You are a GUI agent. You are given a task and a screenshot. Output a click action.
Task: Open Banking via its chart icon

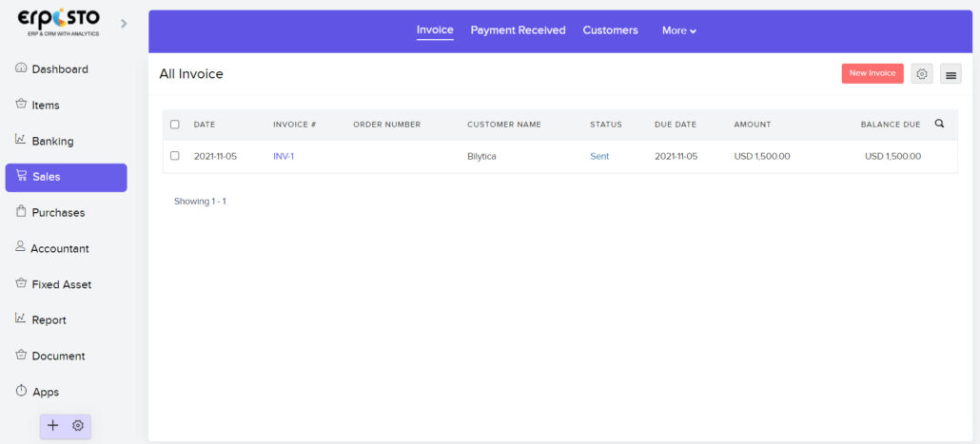coord(21,140)
